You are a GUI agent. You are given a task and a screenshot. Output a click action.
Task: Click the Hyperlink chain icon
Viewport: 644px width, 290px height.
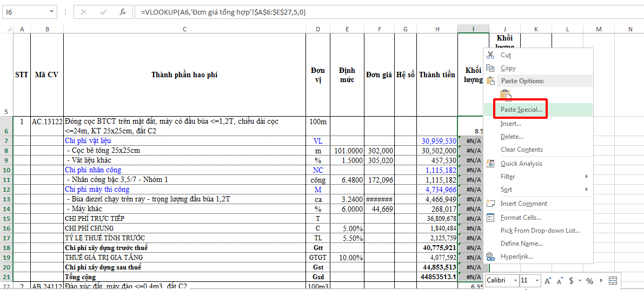(x=490, y=257)
